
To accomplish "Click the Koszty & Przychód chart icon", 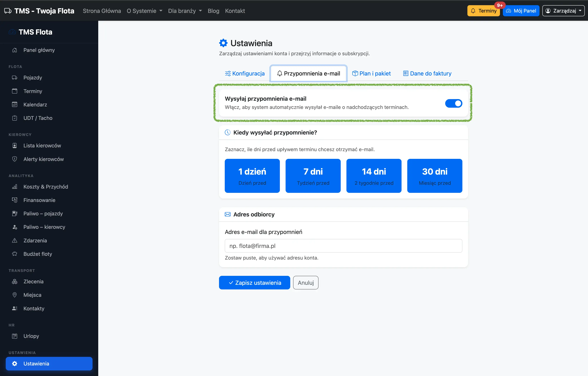I will [15, 187].
